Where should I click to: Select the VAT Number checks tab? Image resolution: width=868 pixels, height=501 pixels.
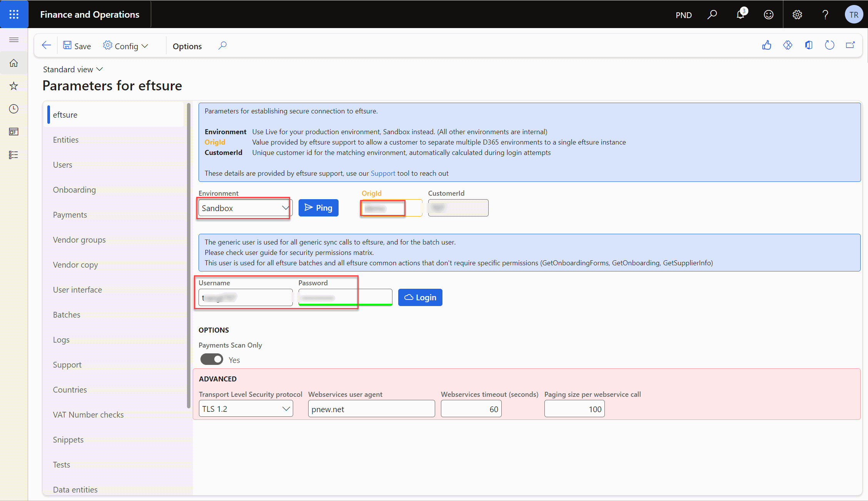pos(115,414)
